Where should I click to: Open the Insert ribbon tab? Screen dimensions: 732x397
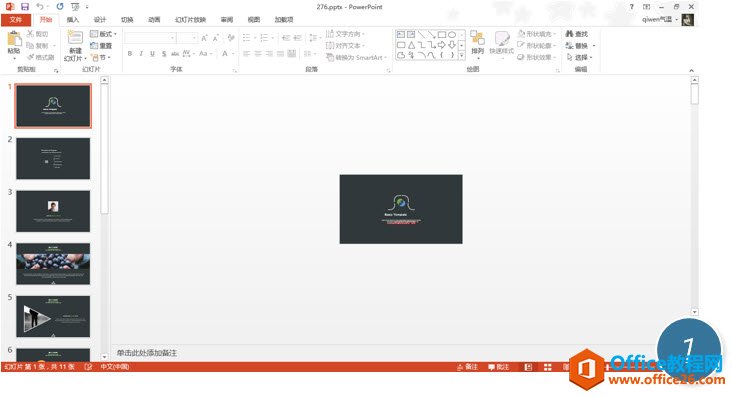73,20
